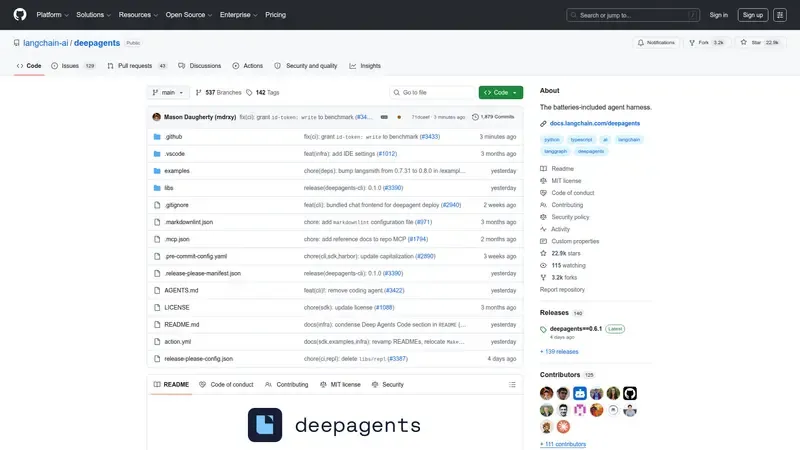This screenshot has width=800, height=450.
Task: Open the Insights tab
Action: [365, 66]
